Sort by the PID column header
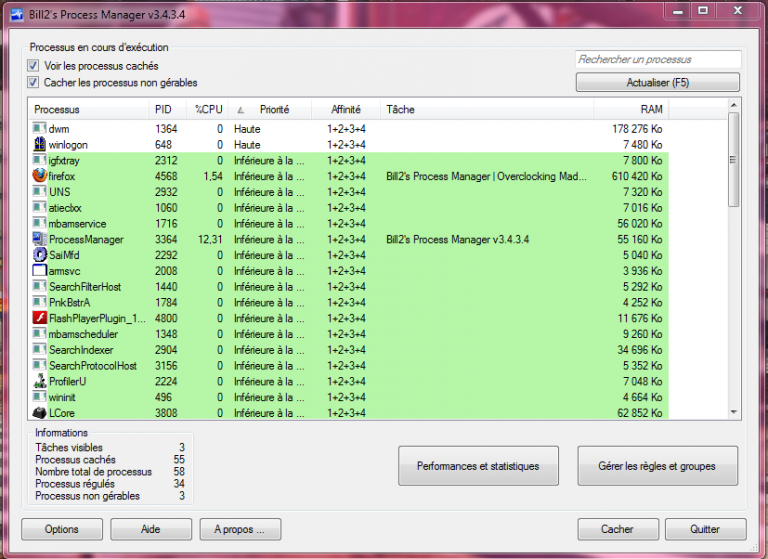 point(168,109)
